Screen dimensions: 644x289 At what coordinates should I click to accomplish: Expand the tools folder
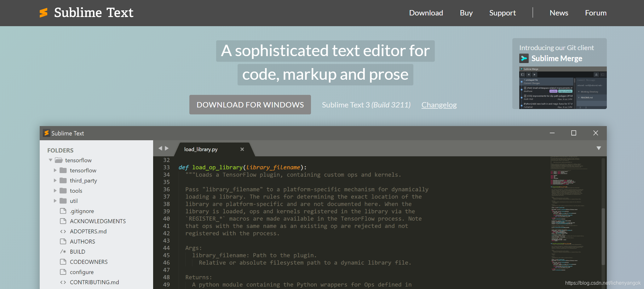pyautogui.click(x=55, y=190)
